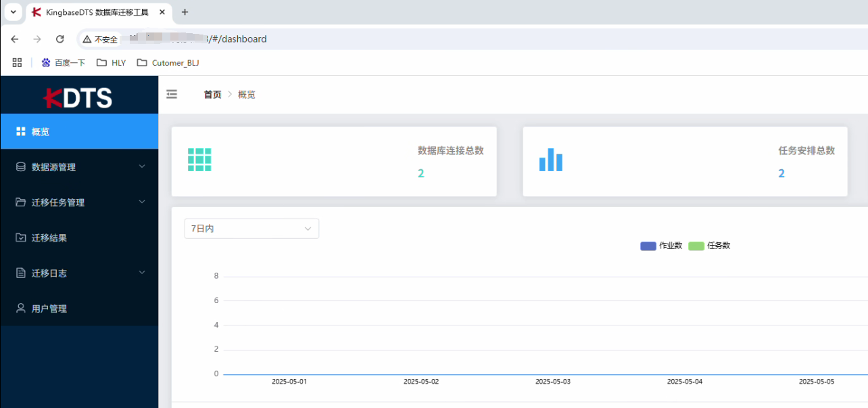
Task: Toggle the 作业数 legend swatch
Action: 648,246
